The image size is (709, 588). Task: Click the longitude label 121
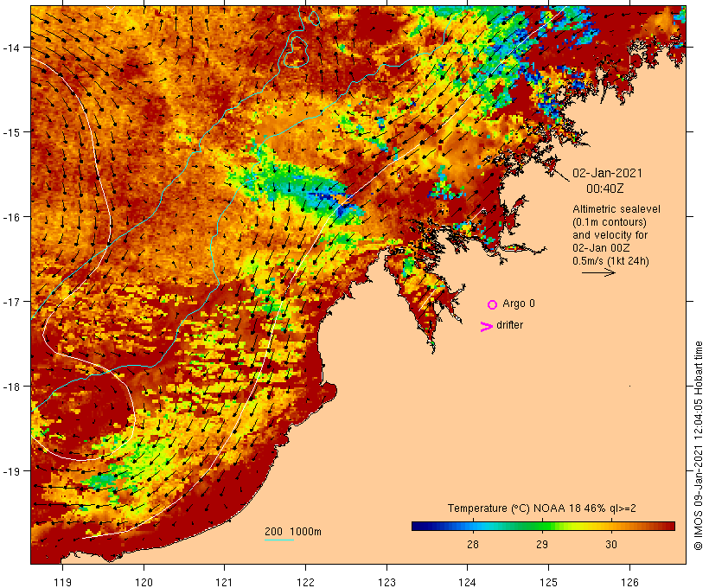[x=225, y=582]
